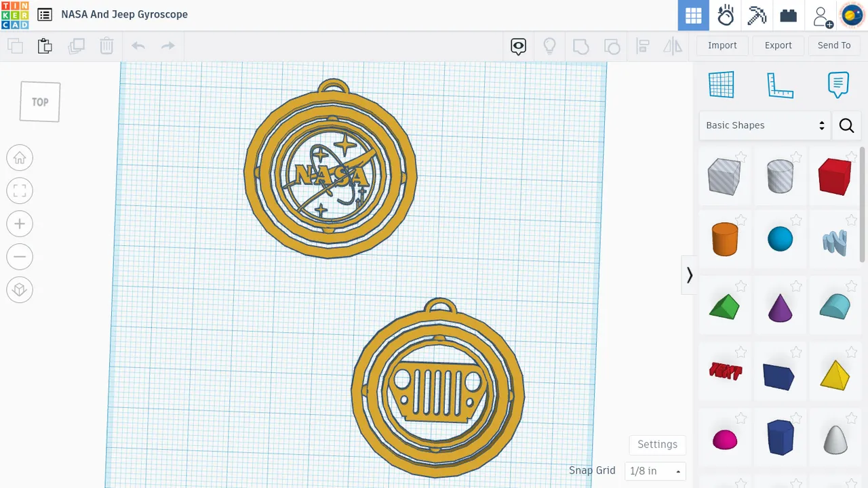The image size is (868, 488).
Task: Click the Undo arrow
Action: click(x=138, y=46)
